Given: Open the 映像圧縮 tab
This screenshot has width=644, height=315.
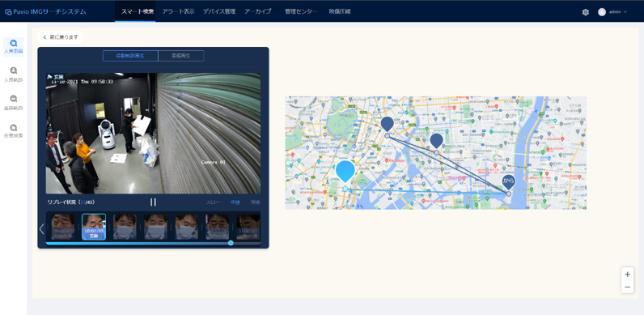Looking at the screenshot, I should coord(340,11).
